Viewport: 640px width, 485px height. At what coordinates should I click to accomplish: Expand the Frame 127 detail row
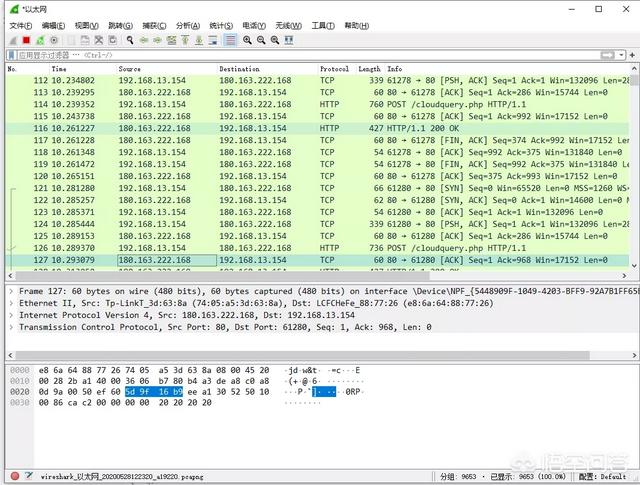pos(11,291)
